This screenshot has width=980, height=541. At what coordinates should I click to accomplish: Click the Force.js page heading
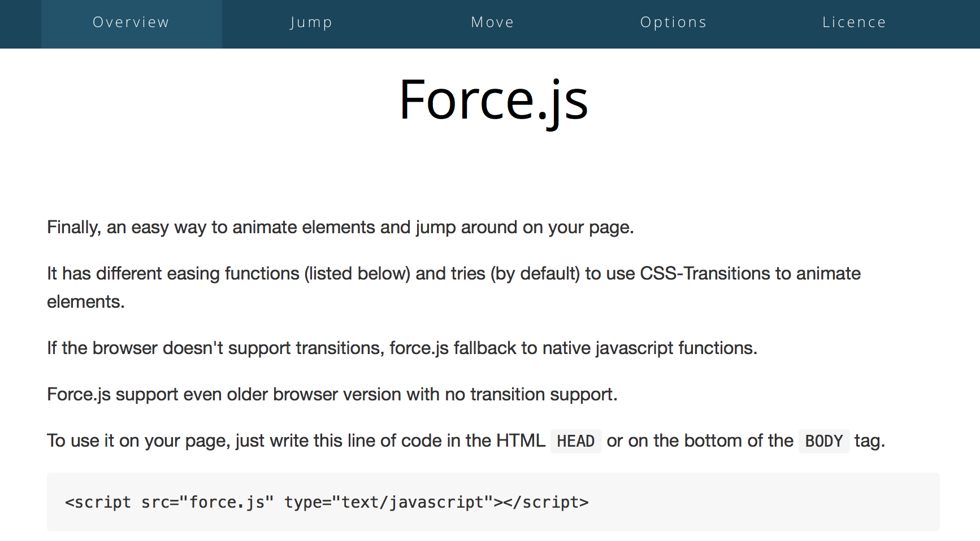coord(493,100)
